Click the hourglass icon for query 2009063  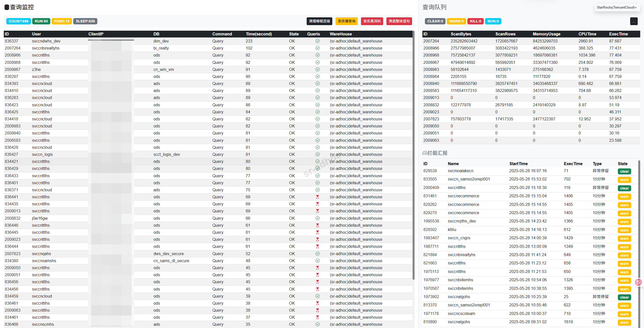click(317, 310)
